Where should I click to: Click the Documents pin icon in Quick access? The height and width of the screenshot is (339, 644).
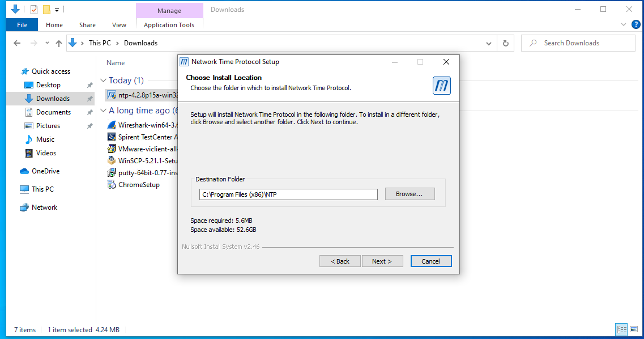(x=89, y=112)
